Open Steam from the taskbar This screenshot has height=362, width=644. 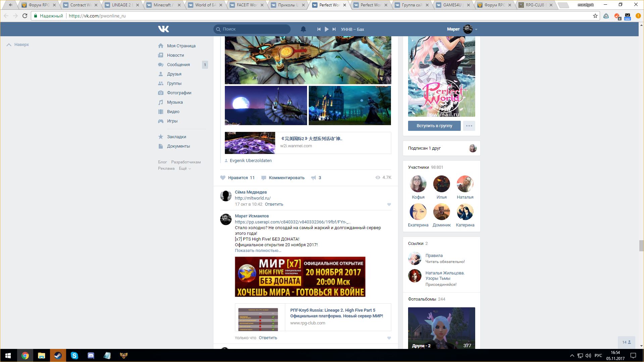pos(58,356)
